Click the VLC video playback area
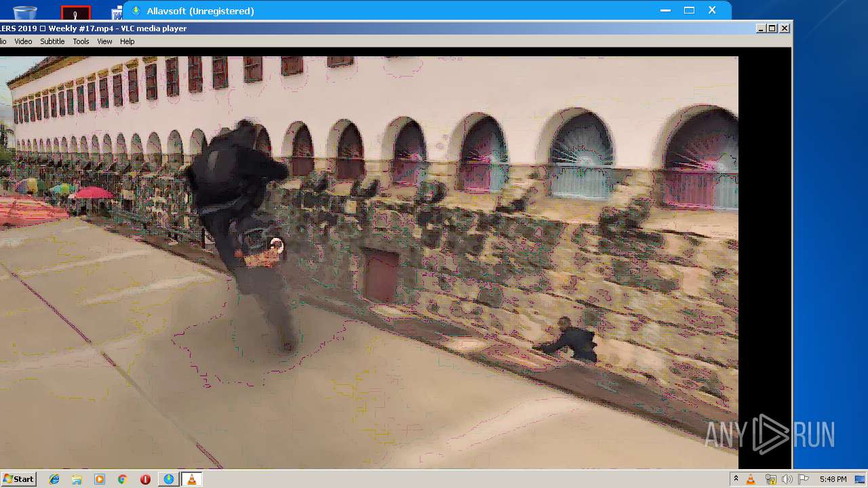Screen dimensions: 868x488 (x=369, y=262)
